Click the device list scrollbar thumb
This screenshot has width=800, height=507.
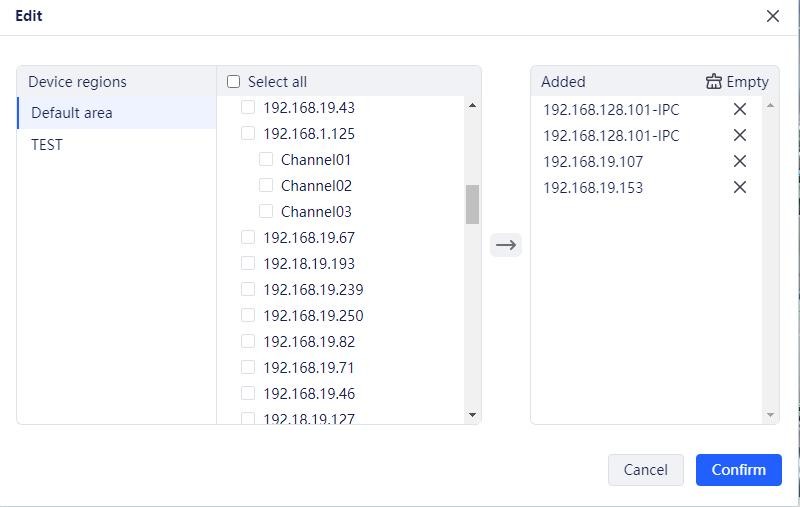tap(472, 204)
